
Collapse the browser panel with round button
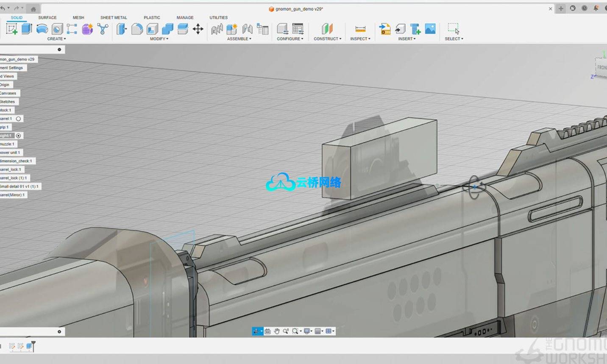pyautogui.click(x=59, y=50)
